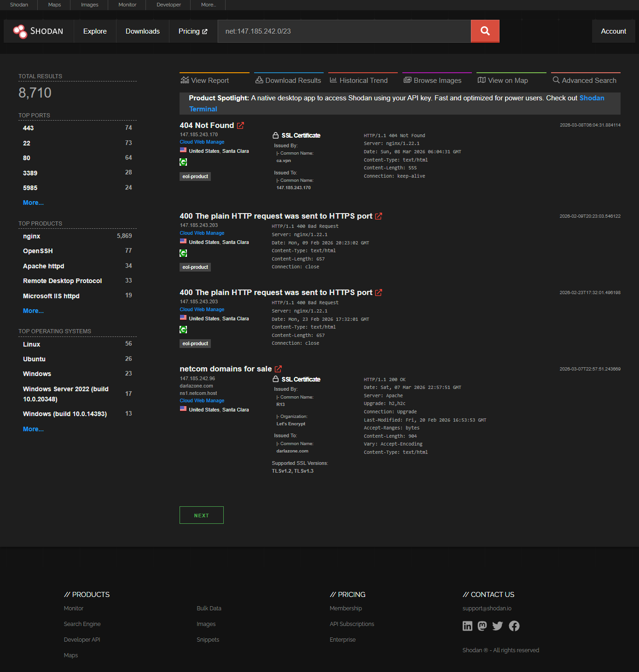Expand More under Top Products
This screenshot has height=672, width=639.
click(33, 311)
